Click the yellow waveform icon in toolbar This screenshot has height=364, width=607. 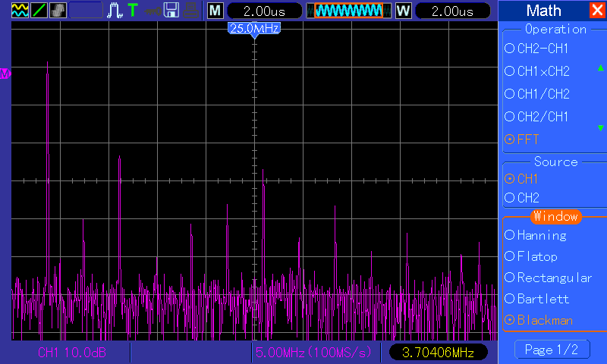click(20, 10)
